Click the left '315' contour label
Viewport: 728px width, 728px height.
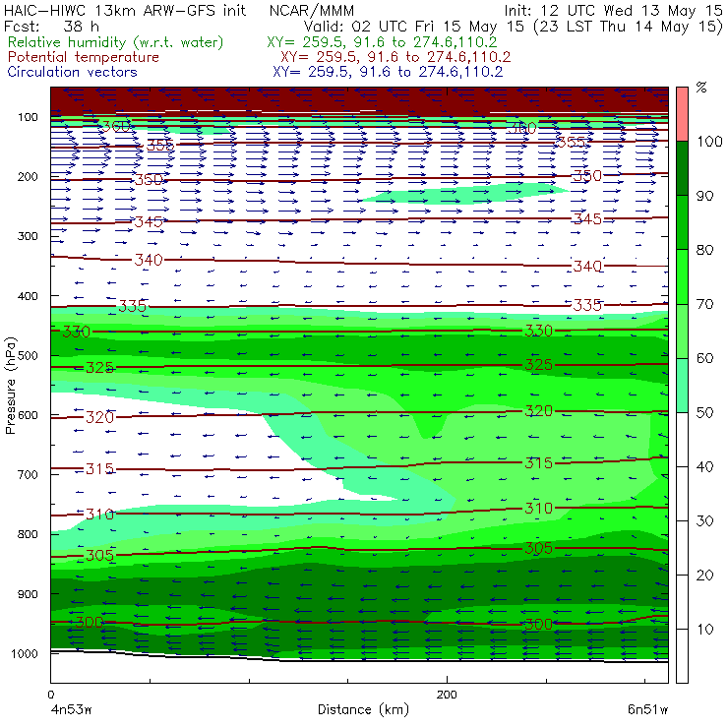click(99, 469)
